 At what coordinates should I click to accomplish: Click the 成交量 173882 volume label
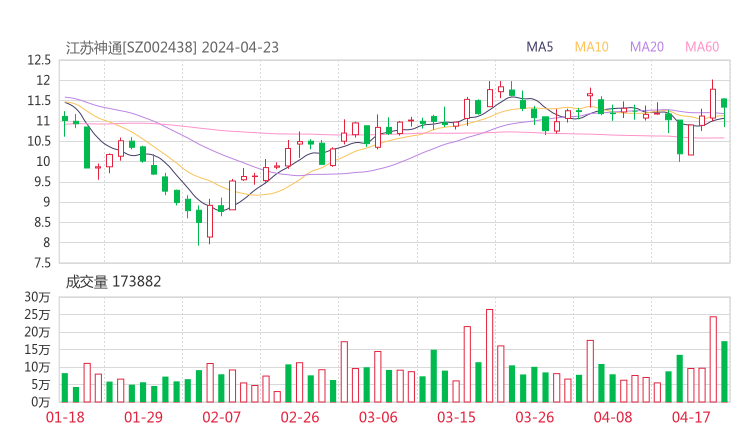[113, 282]
